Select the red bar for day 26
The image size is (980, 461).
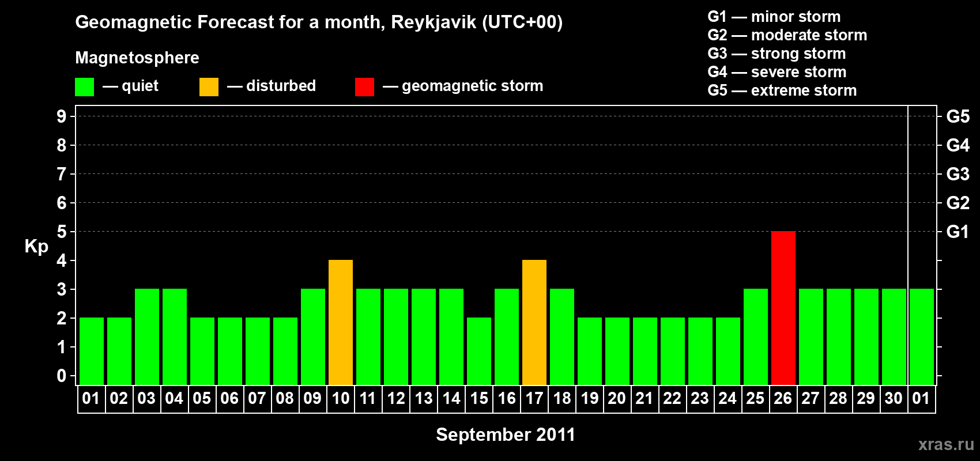click(783, 308)
